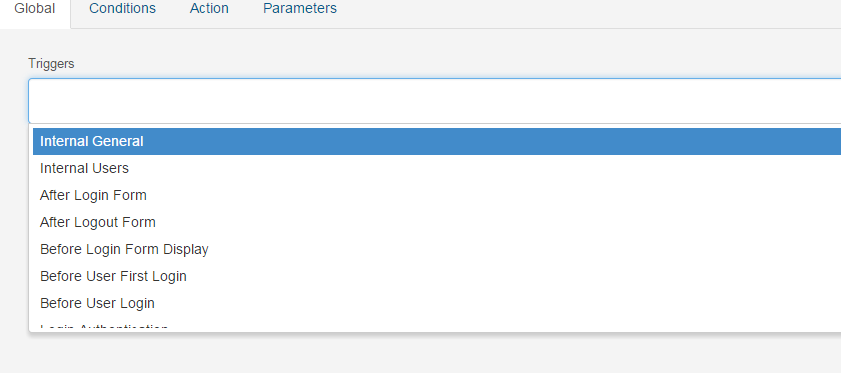
Task: Select the Before User First Login option
Action: [437, 276]
